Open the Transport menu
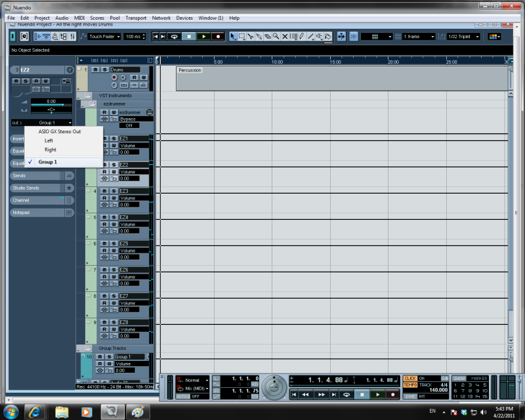 [136, 18]
